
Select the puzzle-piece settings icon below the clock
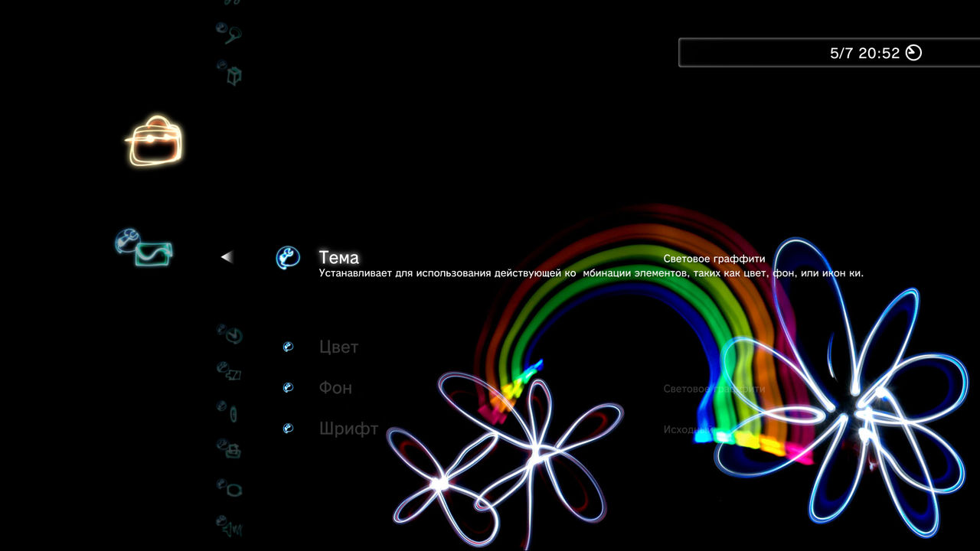pyautogui.click(x=229, y=372)
